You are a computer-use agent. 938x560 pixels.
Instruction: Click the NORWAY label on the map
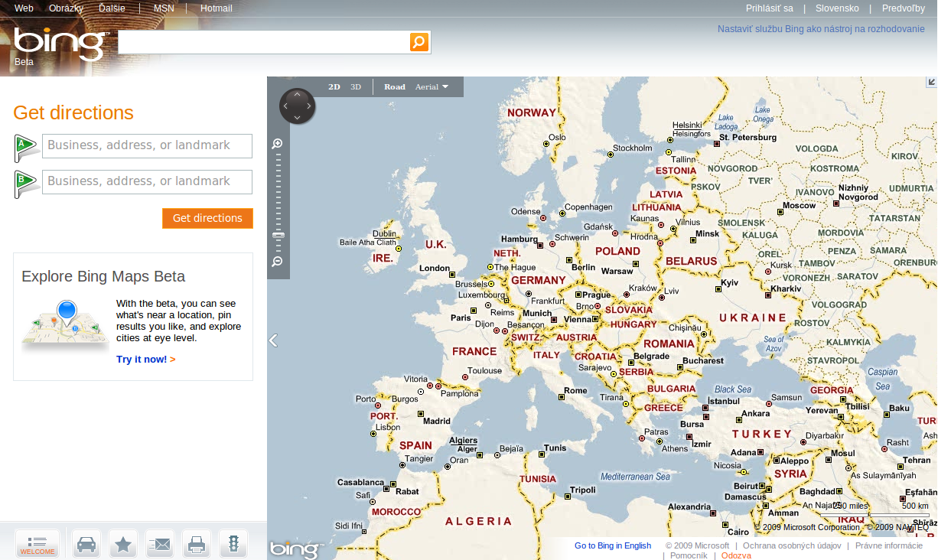pyautogui.click(x=532, y=112)
